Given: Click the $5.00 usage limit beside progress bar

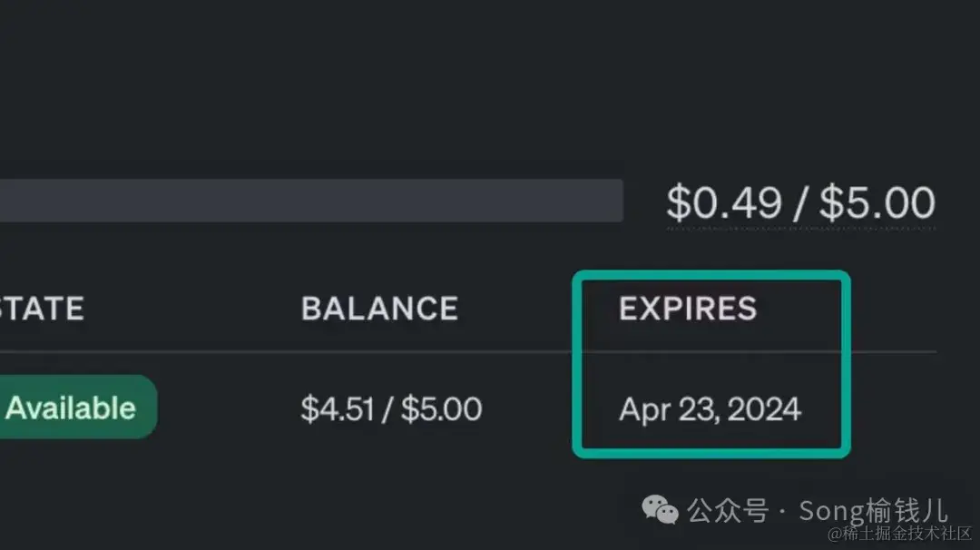Looking at the screenshot, I should (x=877, y=202).
